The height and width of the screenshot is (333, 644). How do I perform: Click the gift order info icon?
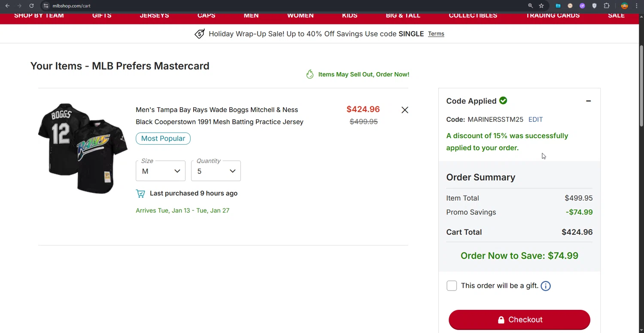pos(545,286)
